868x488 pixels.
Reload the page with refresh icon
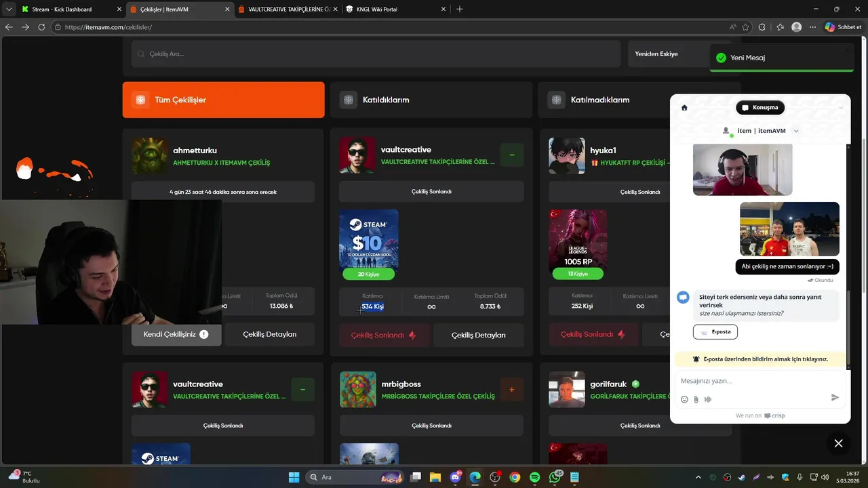[x=41, y=27]
